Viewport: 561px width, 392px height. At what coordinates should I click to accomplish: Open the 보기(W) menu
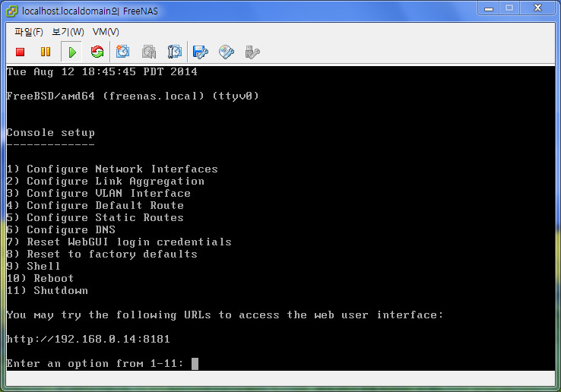tap(68, 32)
